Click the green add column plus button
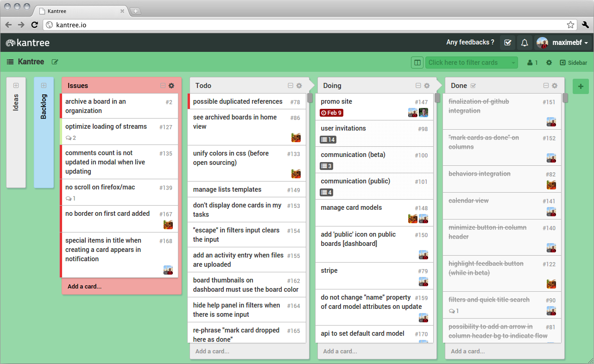Viewport: 594px width, 364px height. click(x=581, y=86)
